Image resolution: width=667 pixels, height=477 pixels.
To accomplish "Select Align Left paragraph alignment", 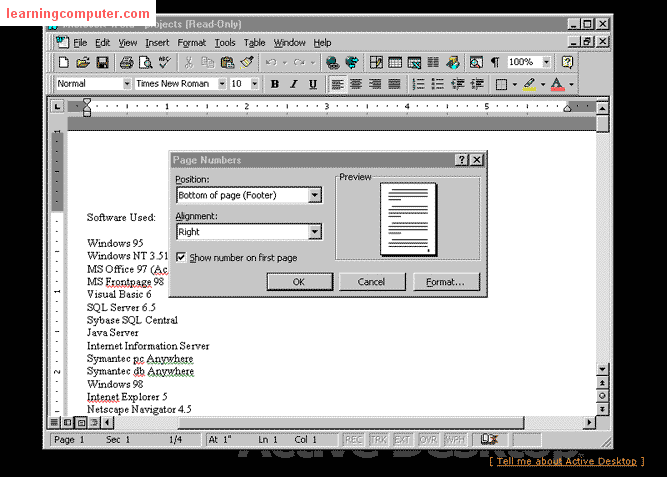I will [337, 84].
